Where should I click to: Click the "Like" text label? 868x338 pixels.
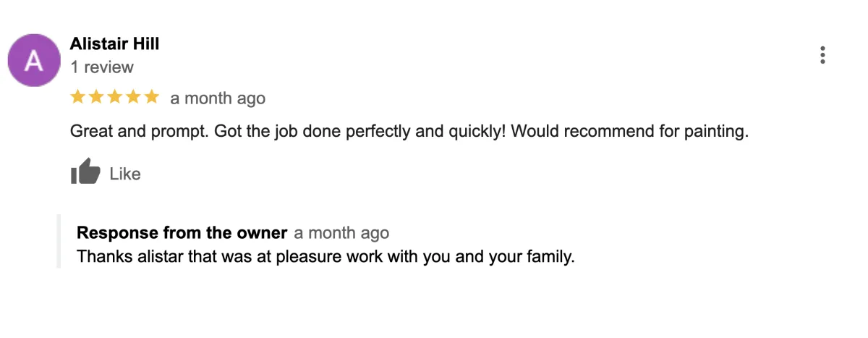pyautogui.click(x=125, y=174)
